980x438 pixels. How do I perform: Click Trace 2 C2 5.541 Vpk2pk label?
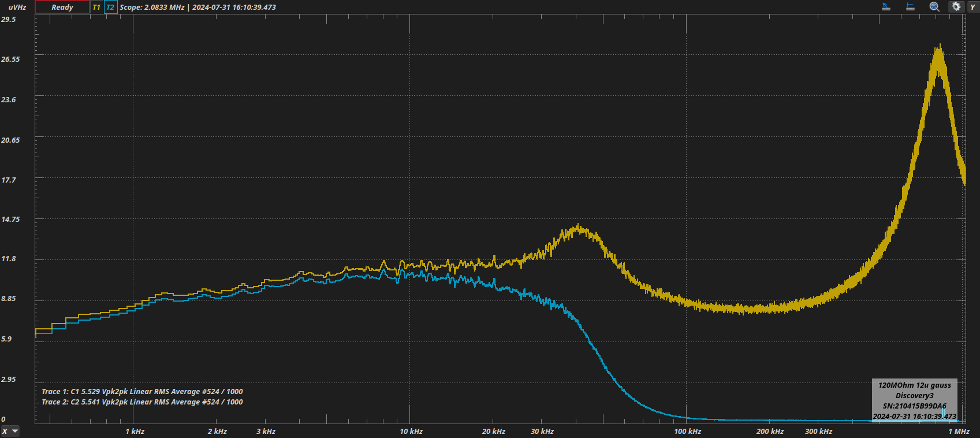pyautogui.click(x=142, y=402)
